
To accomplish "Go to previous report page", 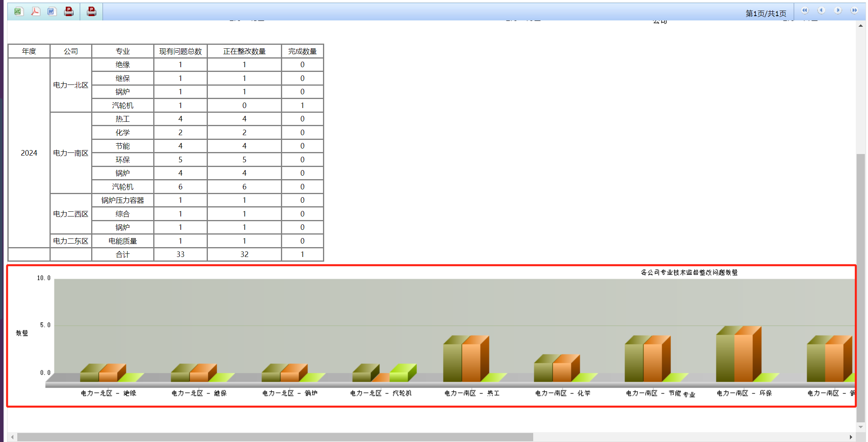I will point(821,11).
